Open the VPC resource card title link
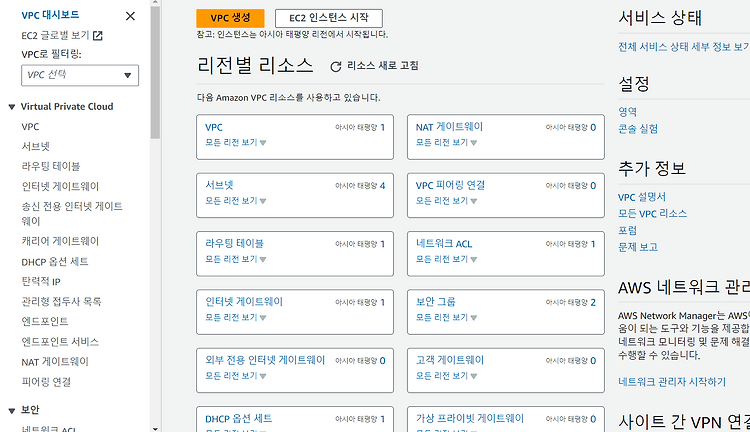The width and height of the screenshot is (750, 432). (x=214, y=127)
